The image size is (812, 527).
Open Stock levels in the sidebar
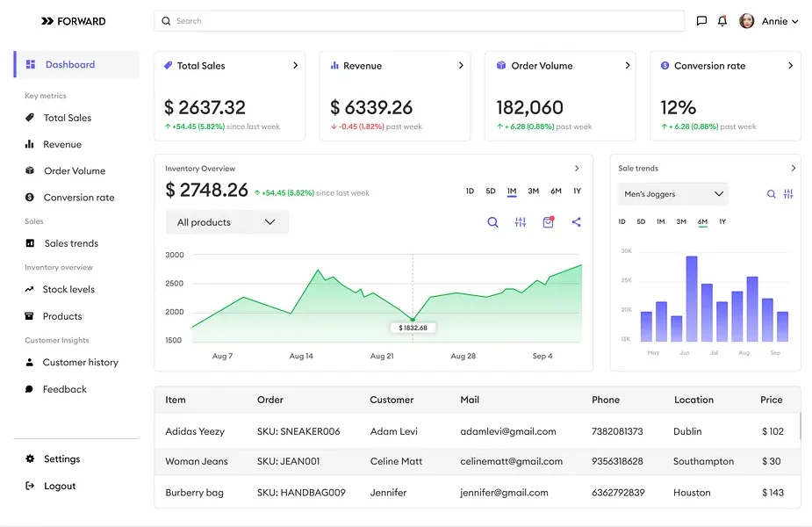68,289
